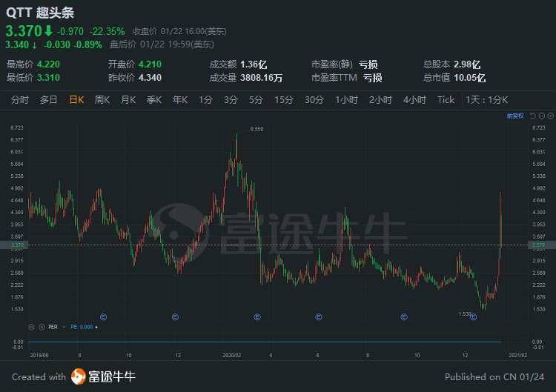This screenshot has width=556, height=392.
Task: Click the 6.550 high price label on chart
Action: click(x=257, y=129)
